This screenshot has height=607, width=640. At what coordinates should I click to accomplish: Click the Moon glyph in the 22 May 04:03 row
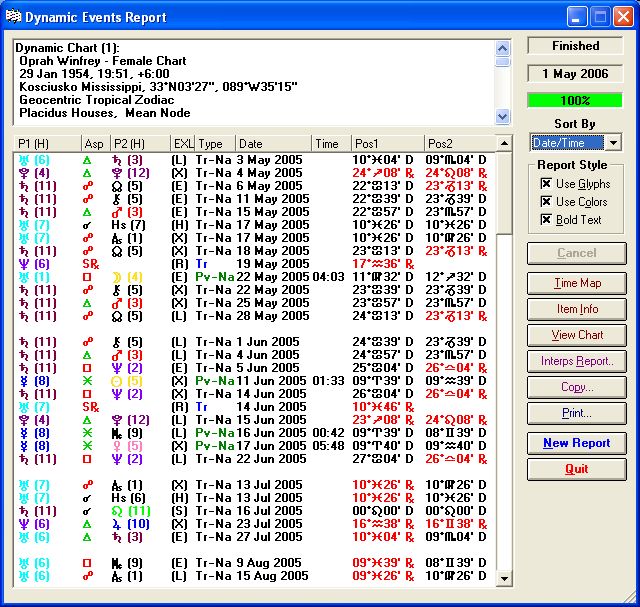(118, 277)
